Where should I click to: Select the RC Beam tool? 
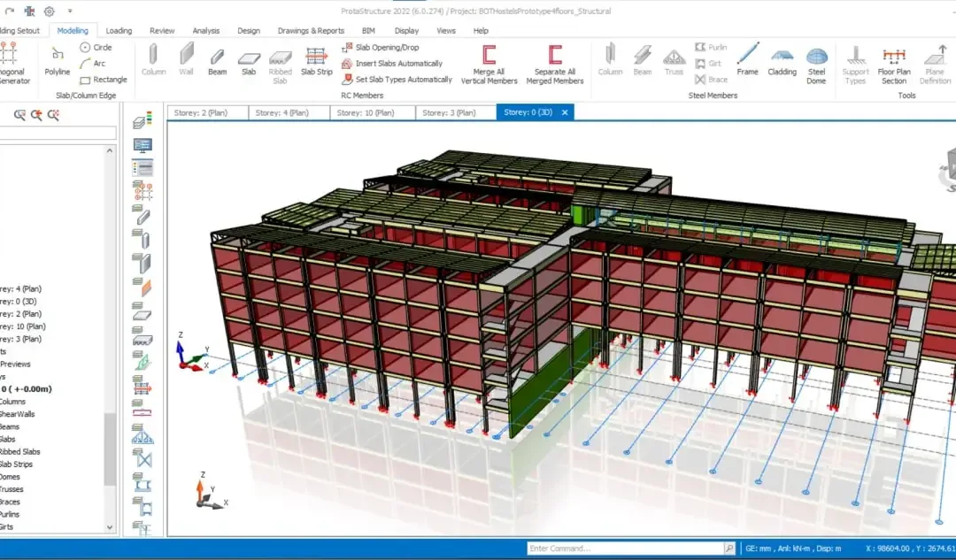(217, 62)
